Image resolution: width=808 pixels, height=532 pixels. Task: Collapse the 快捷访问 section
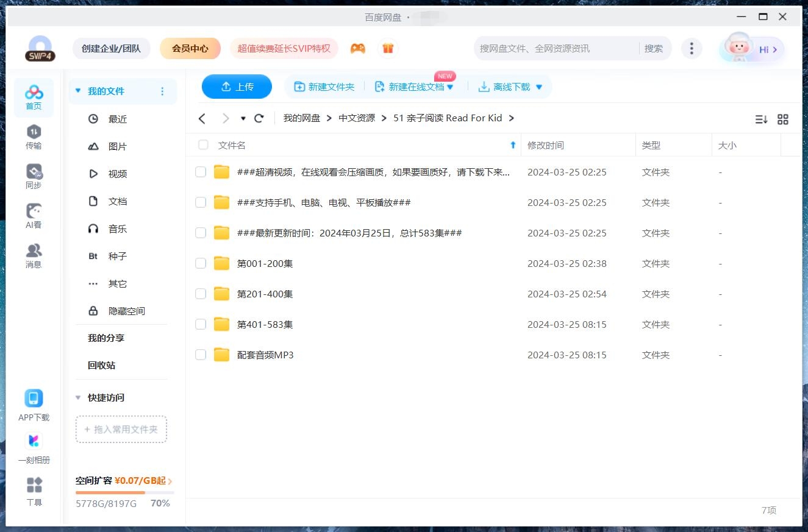[x=77, y=397]
